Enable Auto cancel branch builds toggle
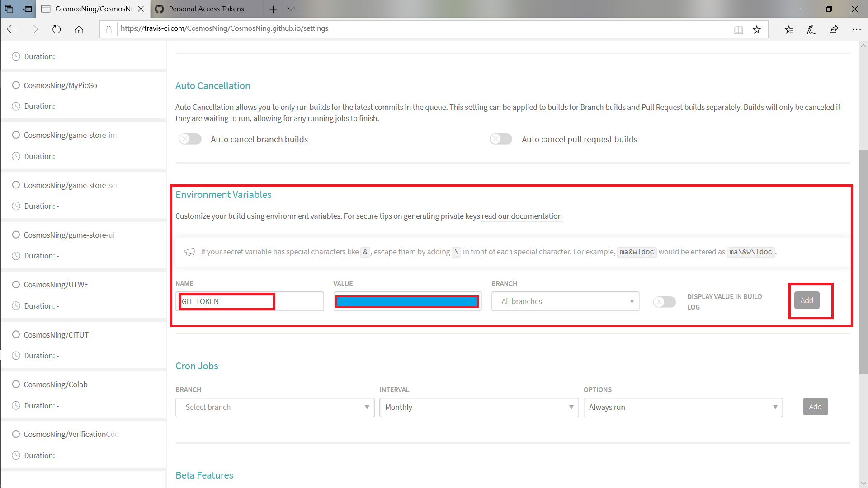This screenshot has height=488, width=868. point(190,139)
